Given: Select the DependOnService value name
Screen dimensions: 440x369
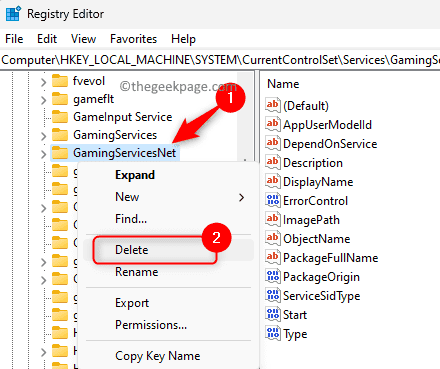Looking at the screenshot, I should pos(330,144).
